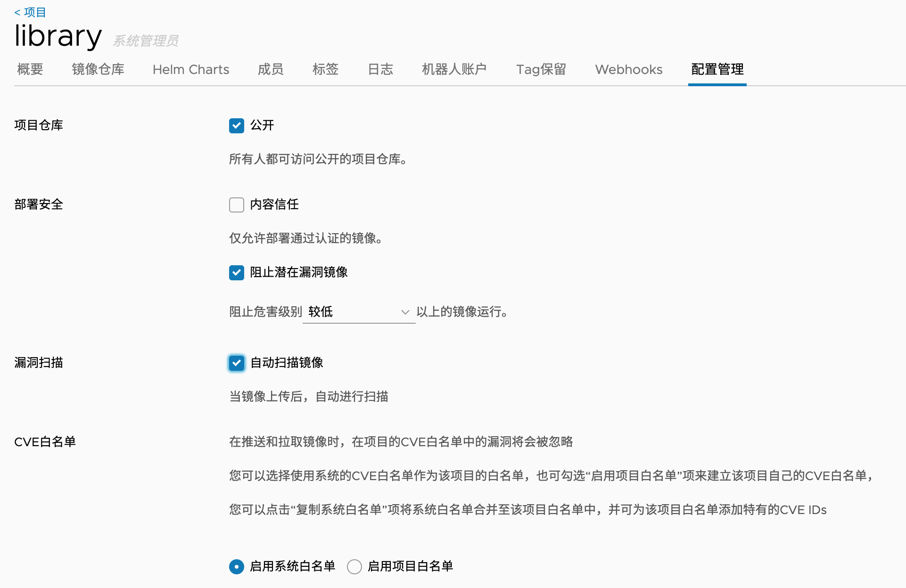Select the 启用系统白名单 radio button
906x588 pixels.
pyautogui.click(x=237, y=567)
